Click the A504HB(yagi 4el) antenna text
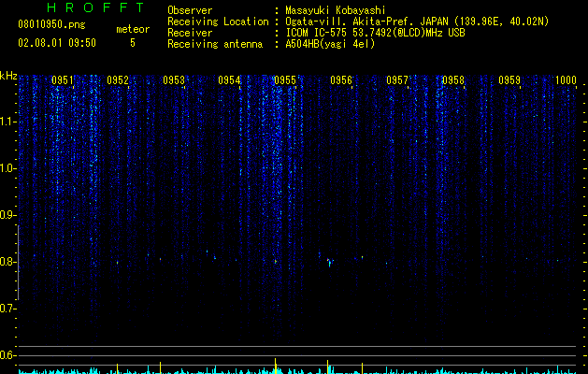Image resolution: width=588 pixels, height=374 pixels. [330, 44]
